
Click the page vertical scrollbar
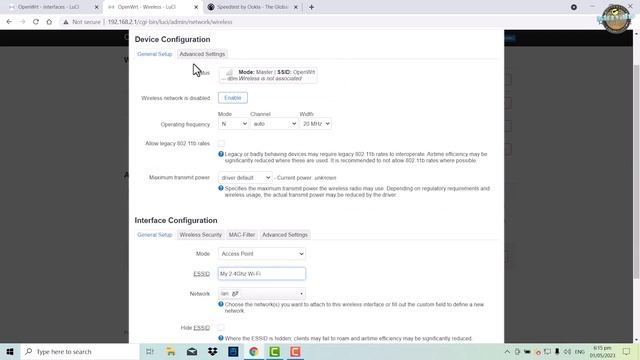pos(636,171)
